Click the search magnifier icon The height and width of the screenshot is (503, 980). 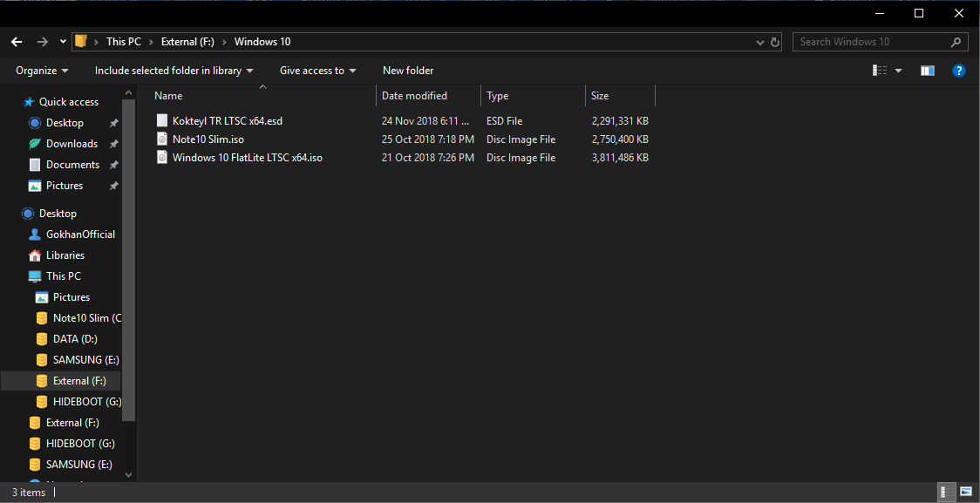coord(956,42)
